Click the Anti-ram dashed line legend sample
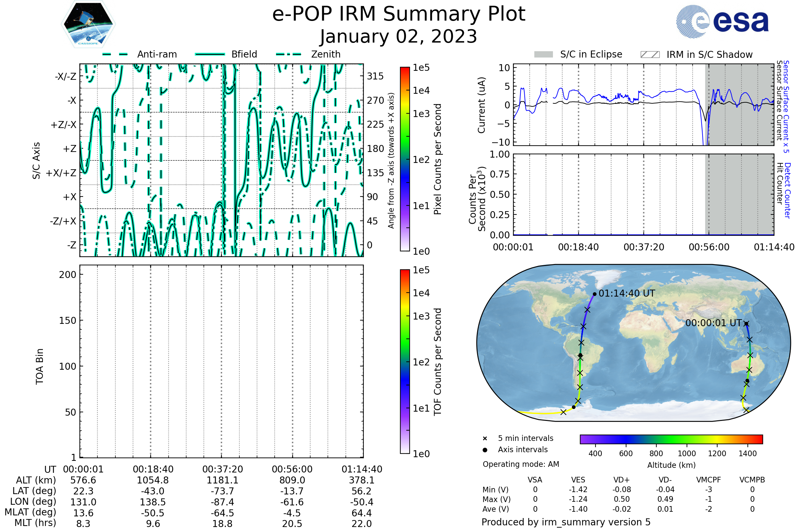This screenshot has width=798, height=532. (x=115, y=54)
